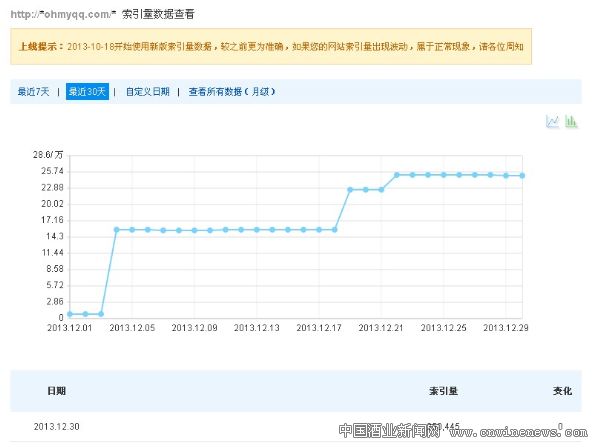Open the 自定义日期 date range option
600x448 pixels.
tap(147, 92)
